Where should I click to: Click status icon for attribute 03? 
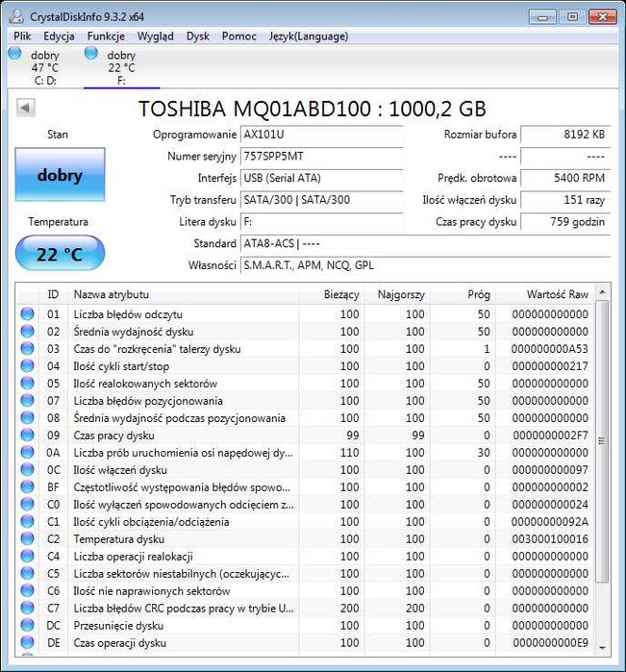[x=27, y=348]
